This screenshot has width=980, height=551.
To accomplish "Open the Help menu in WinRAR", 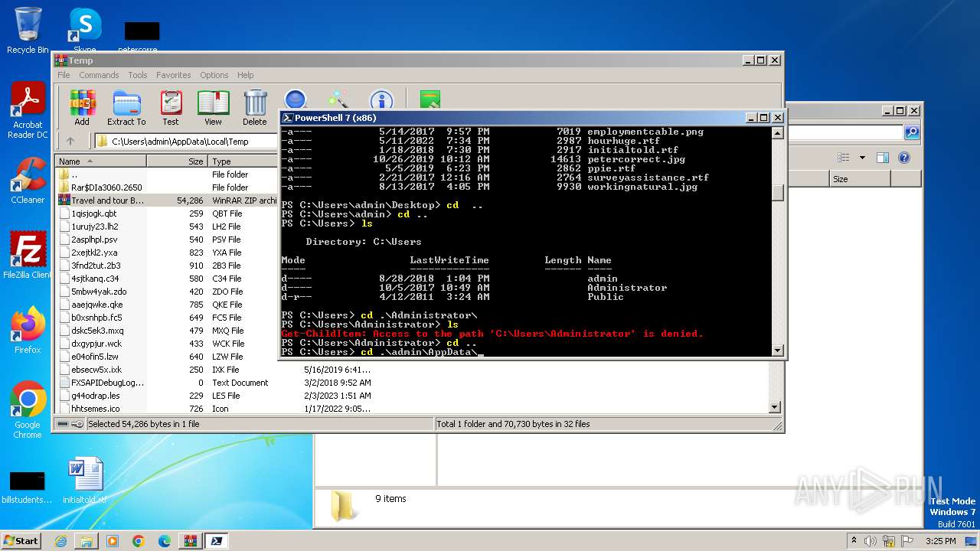I will point(245,75).
